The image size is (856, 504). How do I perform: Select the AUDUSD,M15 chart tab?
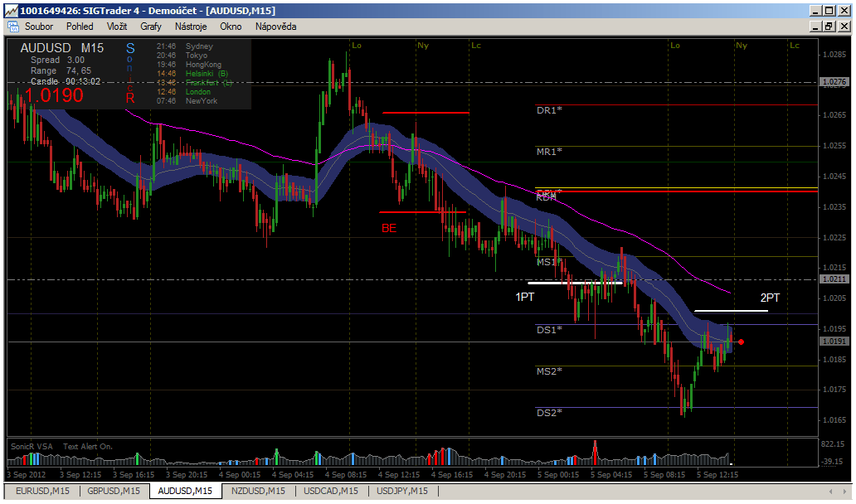click(x=185, y=491)
